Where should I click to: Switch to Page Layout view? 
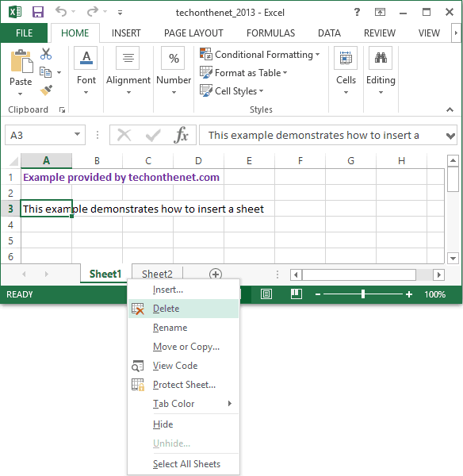point(266,294)
